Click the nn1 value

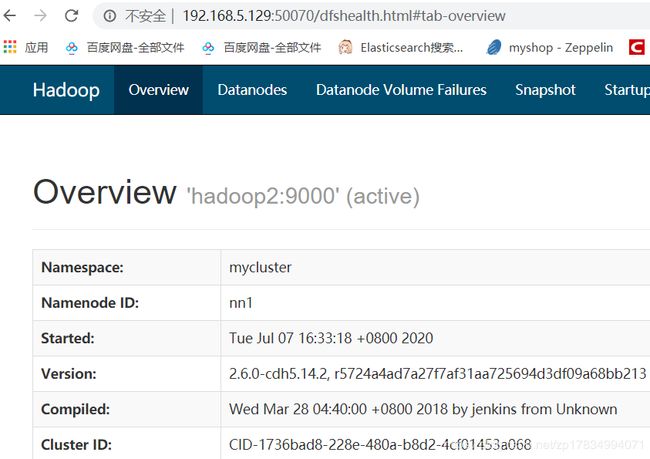pyautogui.click(x=241, y=303)
